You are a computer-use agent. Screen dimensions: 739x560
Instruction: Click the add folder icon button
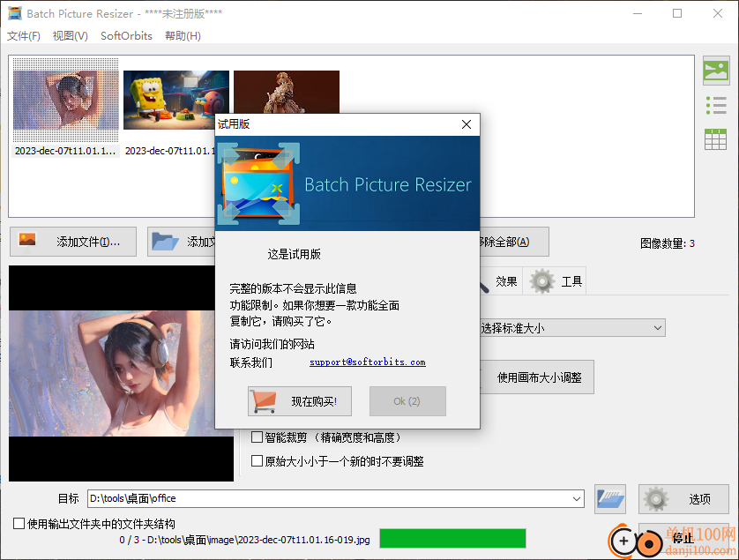(165, 242)
